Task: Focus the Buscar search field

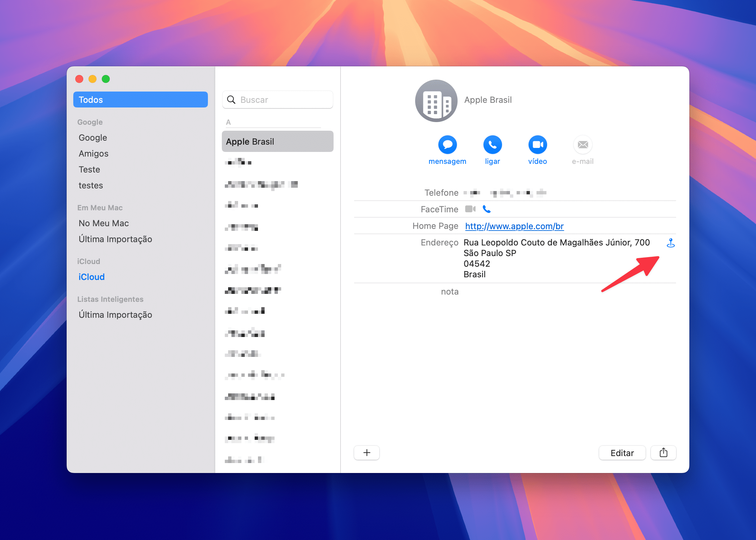Action: click(x=278, y=100)
